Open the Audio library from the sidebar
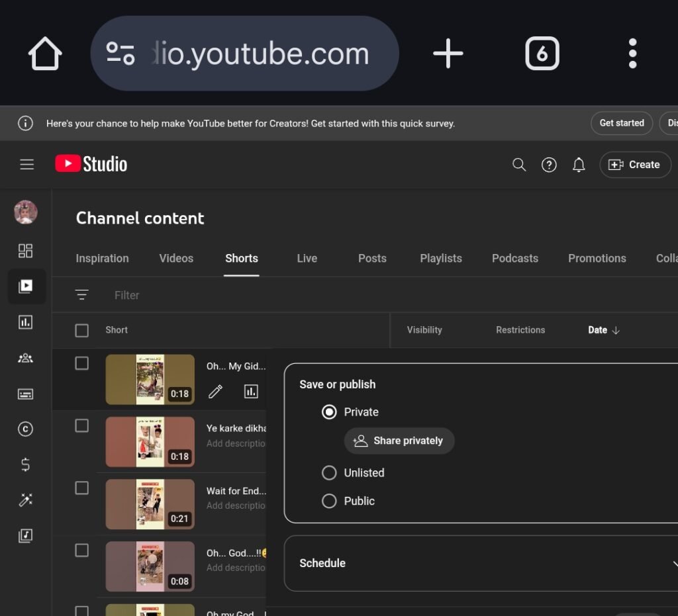 click(x=26, y=536)
